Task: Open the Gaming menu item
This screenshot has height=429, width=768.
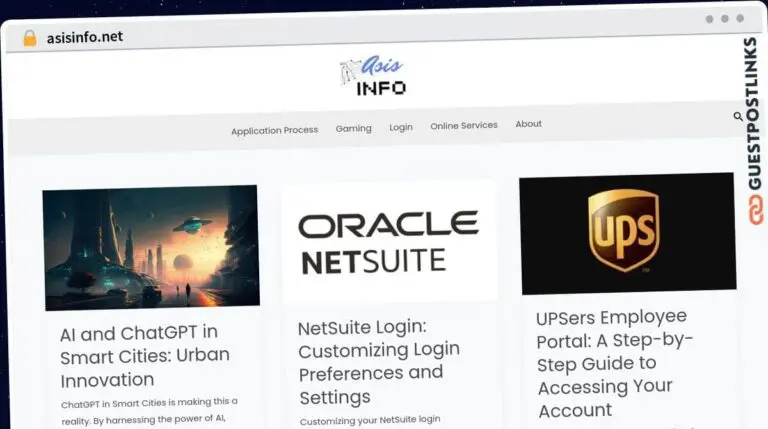Action: [x=353, y=128]
